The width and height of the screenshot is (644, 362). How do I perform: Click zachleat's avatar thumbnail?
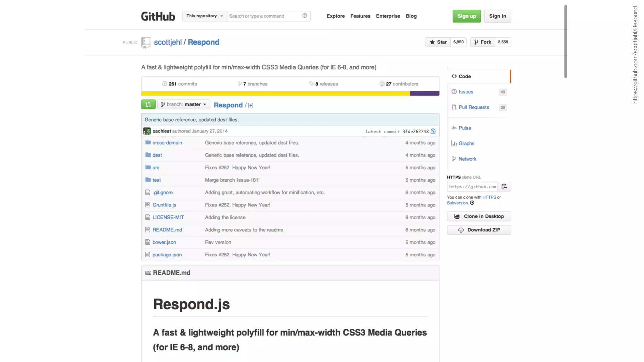pos(147,131)
